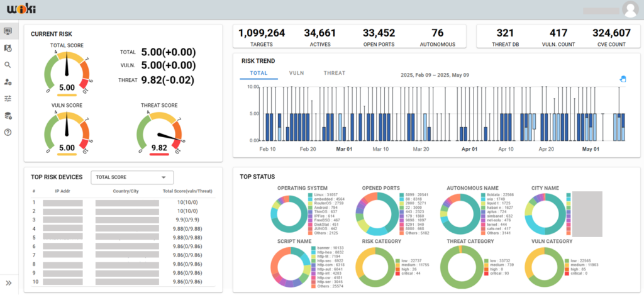Open the TOTAL SCORE dropdown

tap(131, 178)
